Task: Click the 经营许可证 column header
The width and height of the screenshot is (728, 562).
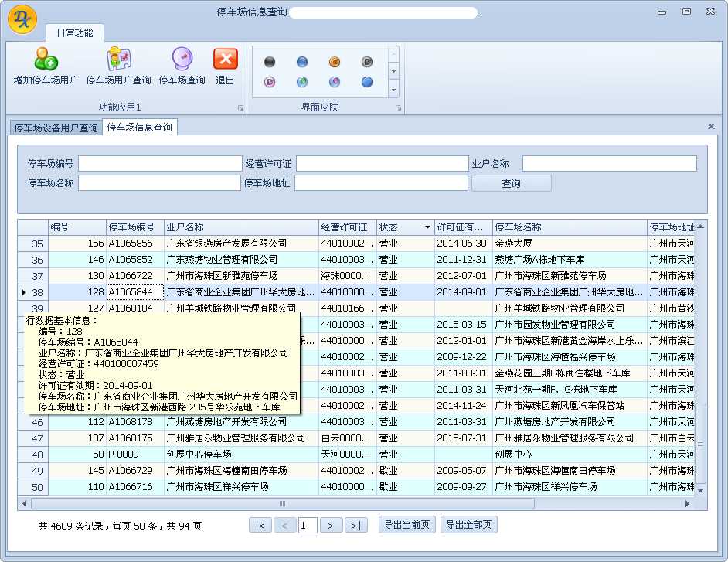Action: (x=348, y=227)
